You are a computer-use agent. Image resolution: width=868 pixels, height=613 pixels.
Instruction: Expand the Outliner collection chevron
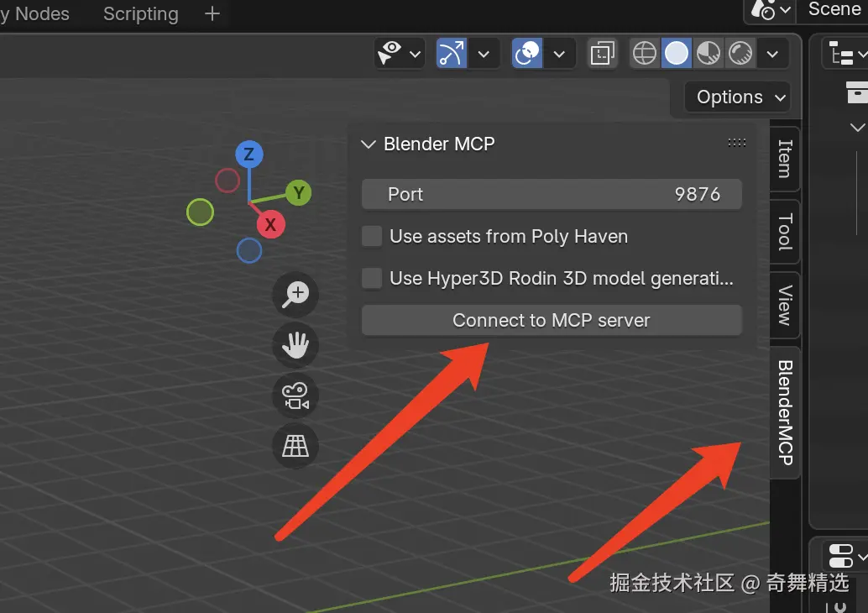pos(857,128)
